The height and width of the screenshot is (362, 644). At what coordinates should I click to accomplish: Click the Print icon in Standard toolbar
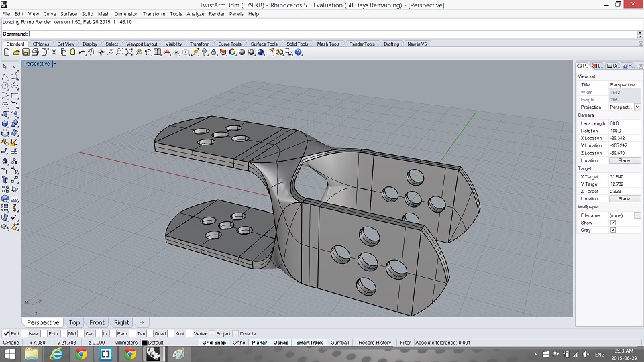[34, 52]
